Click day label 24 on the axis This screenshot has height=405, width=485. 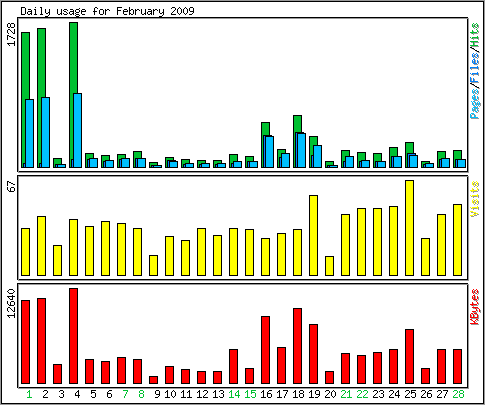[x=394, y=394]
